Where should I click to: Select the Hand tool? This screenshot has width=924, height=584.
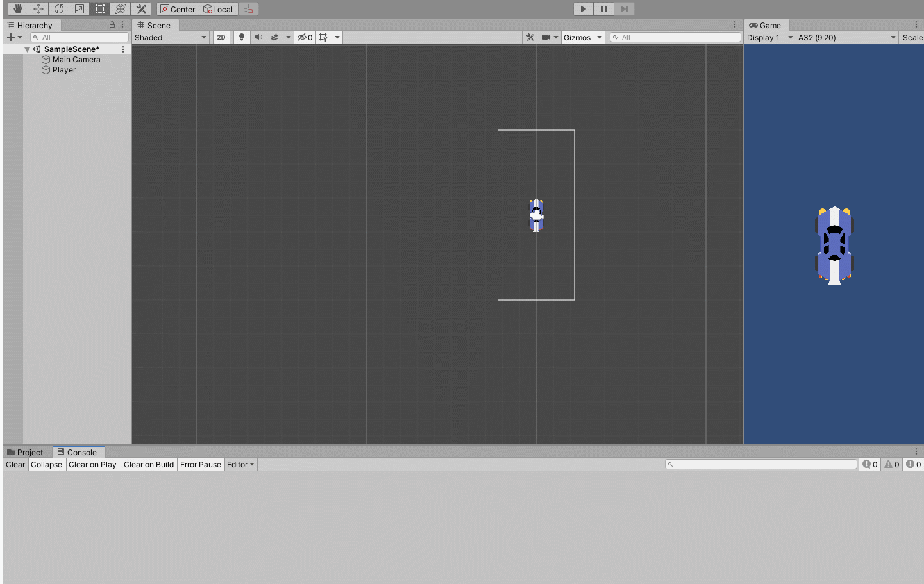[x=18, y=9]
